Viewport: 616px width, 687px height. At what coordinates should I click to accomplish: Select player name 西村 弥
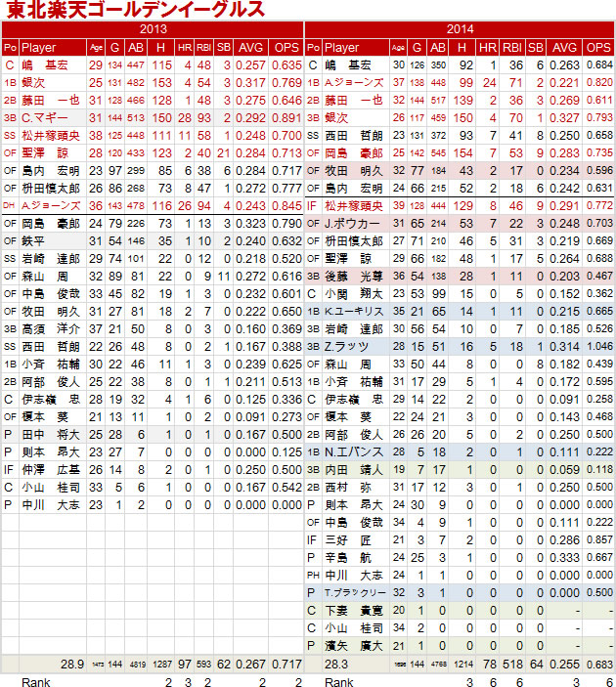pos(348,488)
